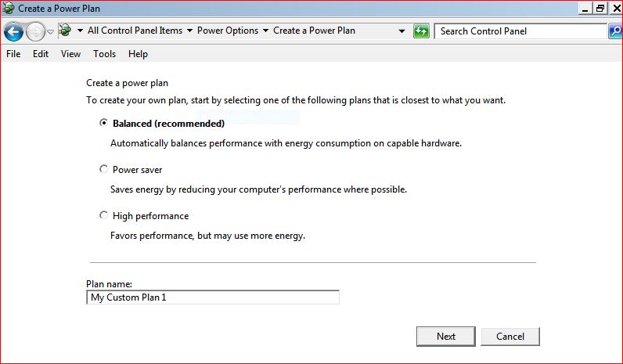
Task: Click the power plan icon in title bar
Action: [8, 8]
